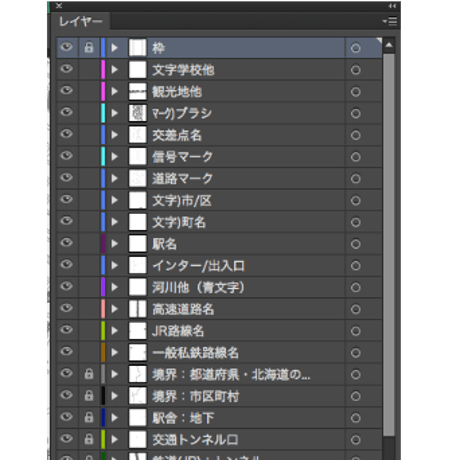
Task: Select the 道路マーク layer name
Action: 182,179
